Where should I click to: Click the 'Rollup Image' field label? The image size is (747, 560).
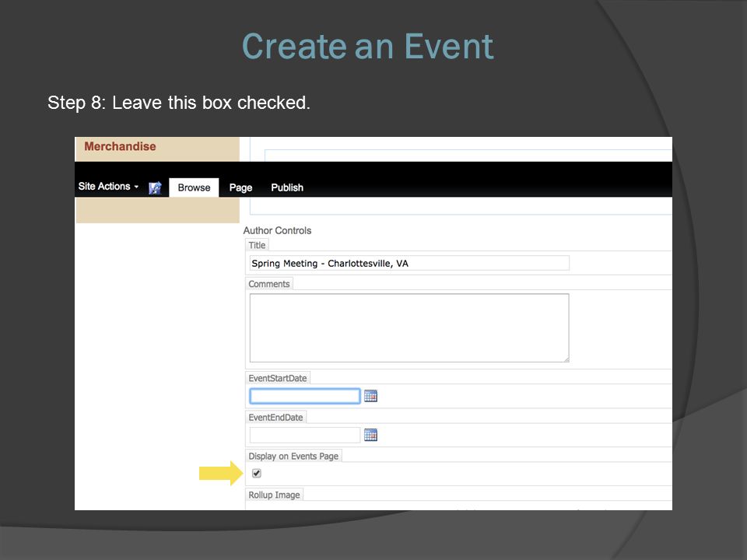tap(274, 495)
